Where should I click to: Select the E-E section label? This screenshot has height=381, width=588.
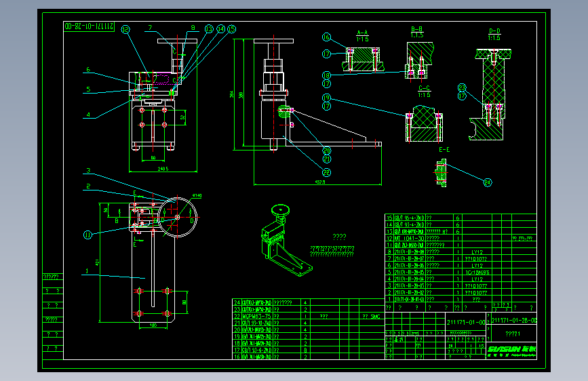(x=444, y=150)
